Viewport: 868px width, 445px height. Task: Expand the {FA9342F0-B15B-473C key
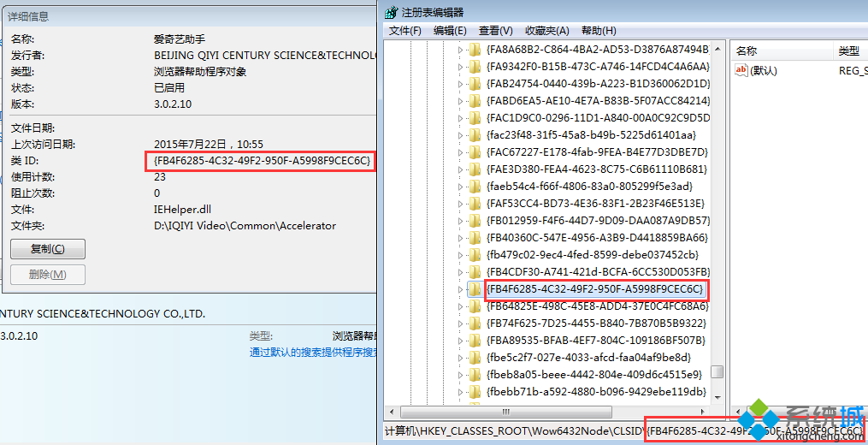(x=460, y=67)
